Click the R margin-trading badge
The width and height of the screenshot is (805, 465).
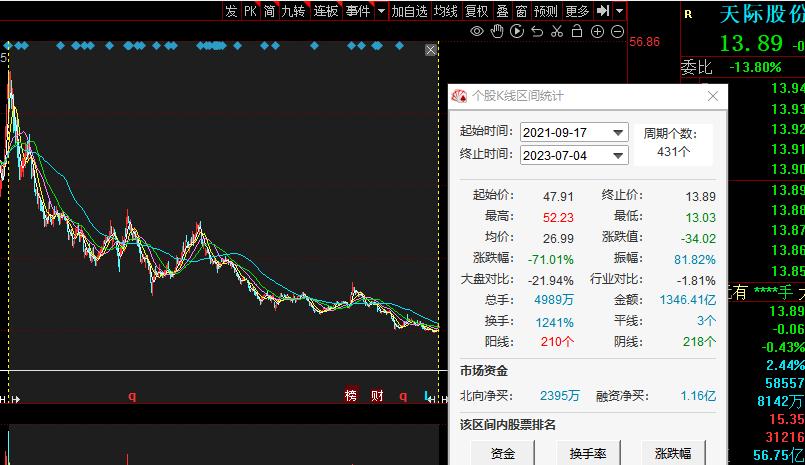point(688,14)
